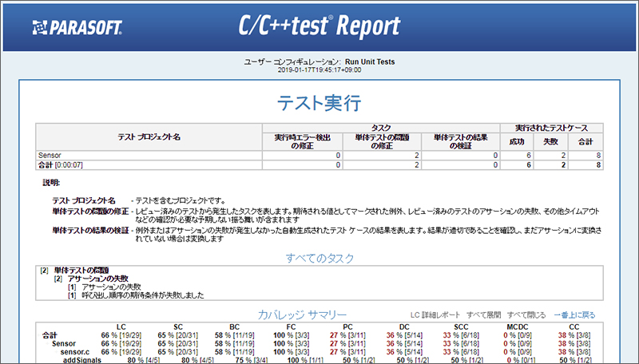Screen dimensions: 639x364
Task: Open the LC 詳細レポート link
Action: point(435,315)
